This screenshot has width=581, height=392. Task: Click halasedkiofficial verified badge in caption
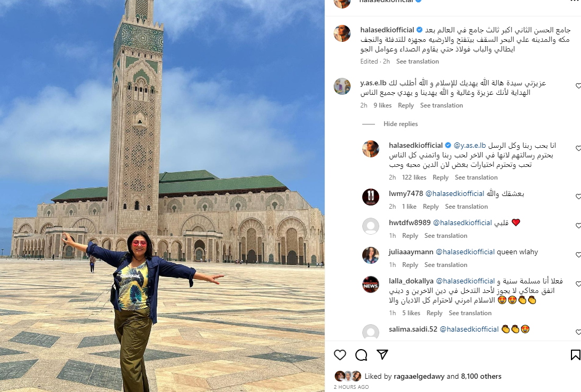pos(419,30)
